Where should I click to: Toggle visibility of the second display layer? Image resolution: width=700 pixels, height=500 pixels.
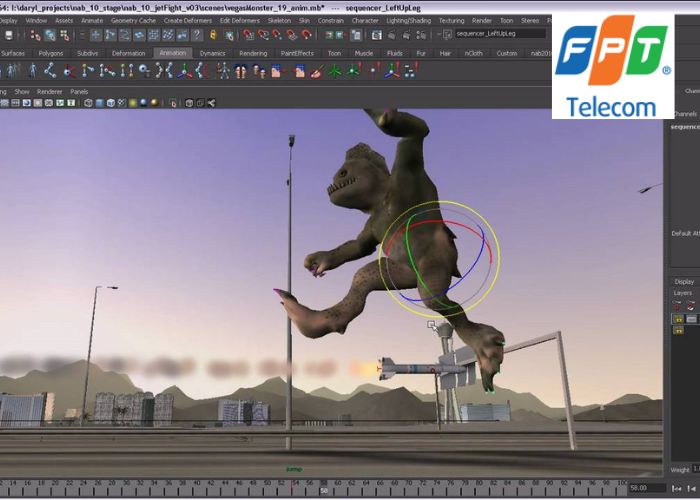(679, 329)
